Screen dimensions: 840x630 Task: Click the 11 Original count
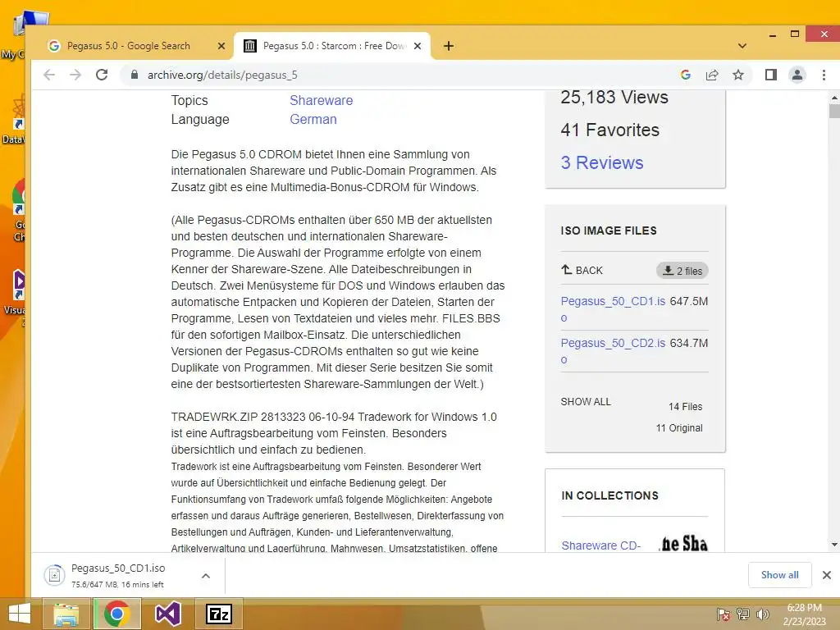click(679, 428)
